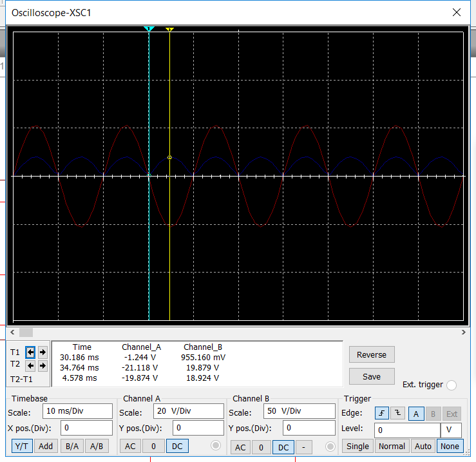
Task: Enable DC coupling for Channel B
Action: click(x=282, y=447)
